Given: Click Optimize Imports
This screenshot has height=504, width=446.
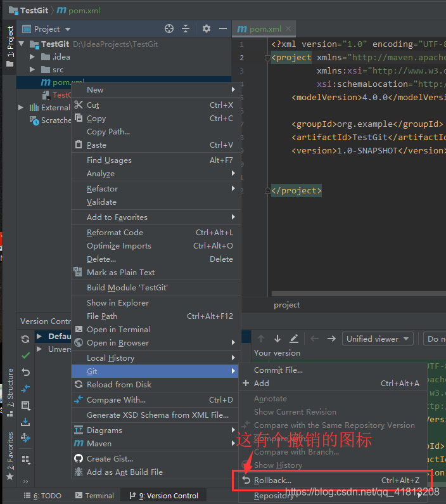Looking at the screenshot, I should pos(156,246).
